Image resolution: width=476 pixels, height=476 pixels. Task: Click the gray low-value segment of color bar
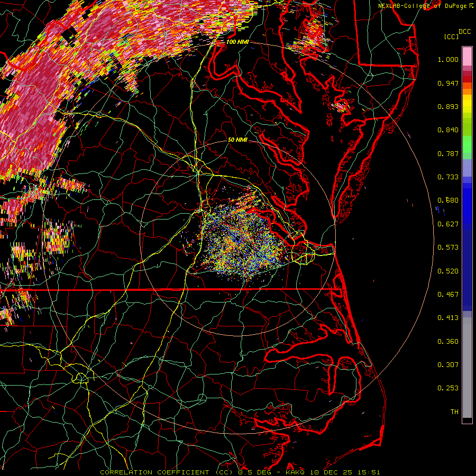point(467,368)
